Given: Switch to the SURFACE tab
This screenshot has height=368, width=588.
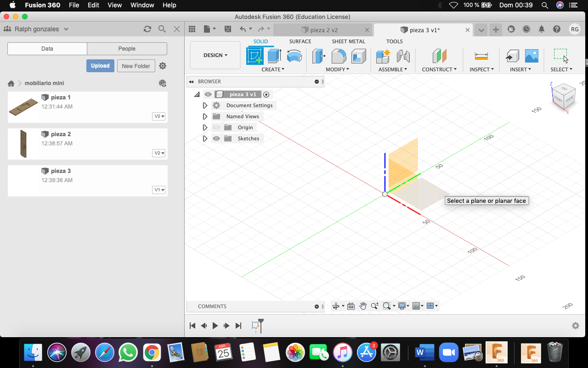Looking at the screenshot, I should pos(300,41).
